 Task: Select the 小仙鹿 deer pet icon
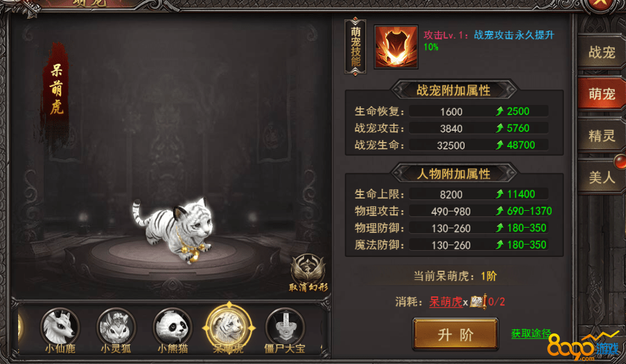60,327
